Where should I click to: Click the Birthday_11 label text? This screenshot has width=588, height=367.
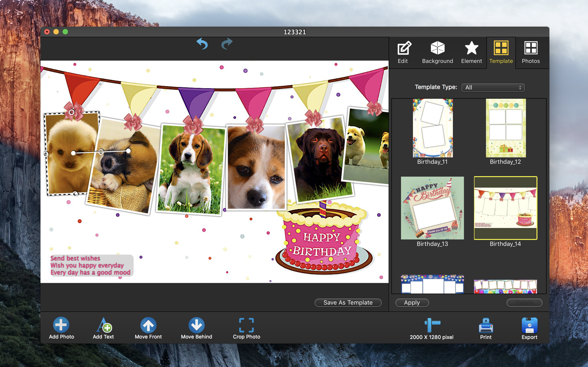coord(432,162)
